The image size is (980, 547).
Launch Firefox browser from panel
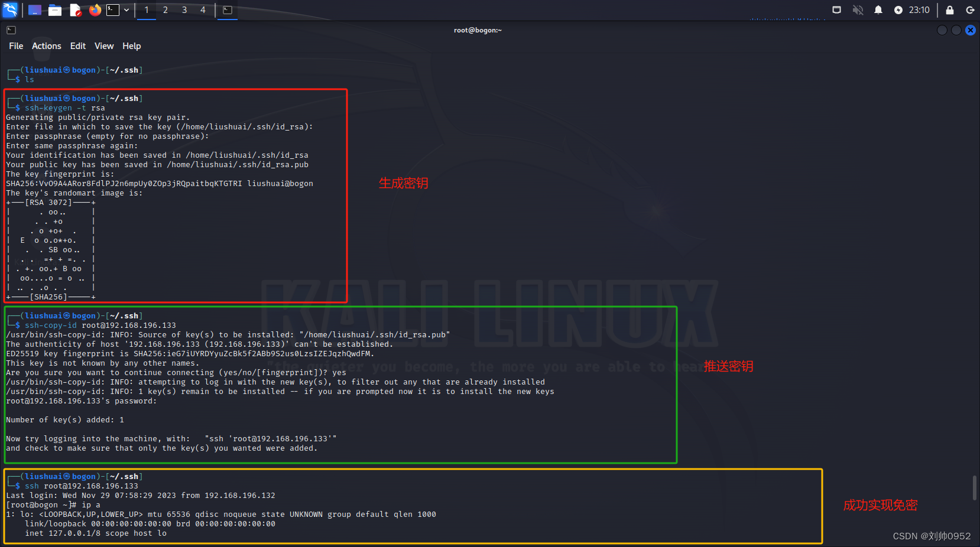click(95, 10)
